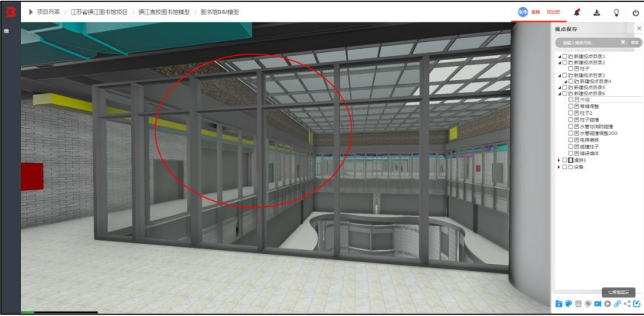Click the share nodes icon

coord(627,304)
